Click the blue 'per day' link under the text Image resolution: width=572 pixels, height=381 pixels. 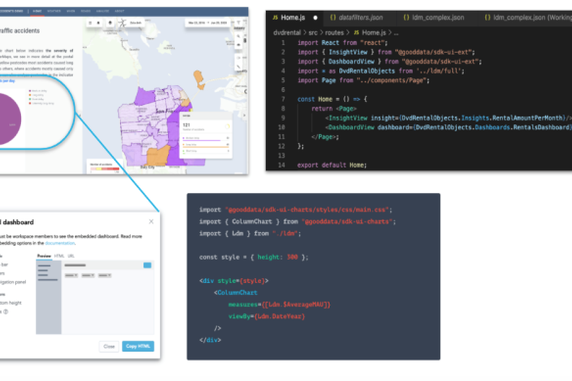coord(8,81)
